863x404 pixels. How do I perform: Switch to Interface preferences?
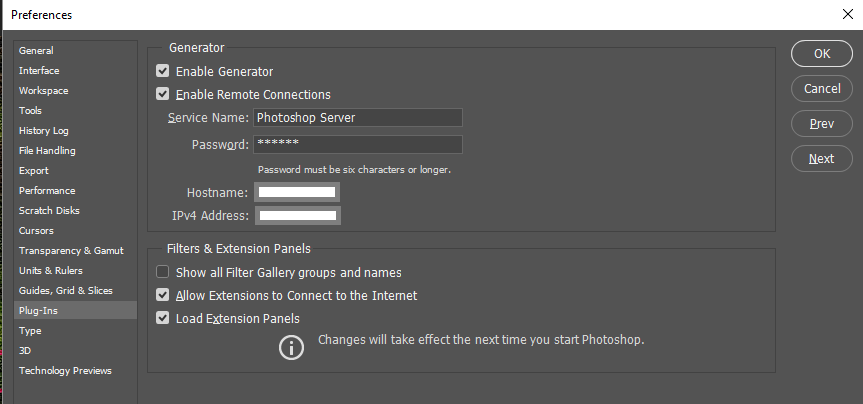pyautogui.click(x=39, y=71)
